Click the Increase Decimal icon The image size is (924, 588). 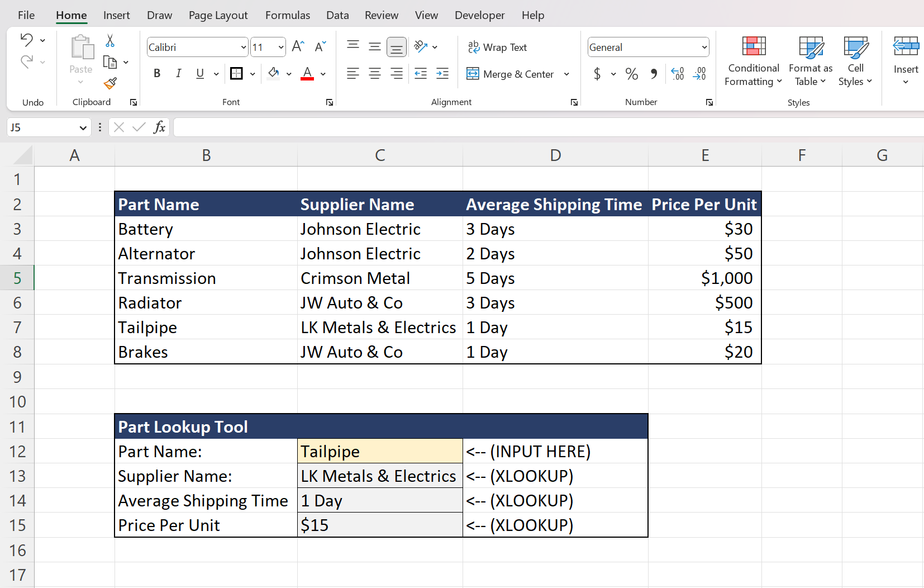click(x=678, y=73)
